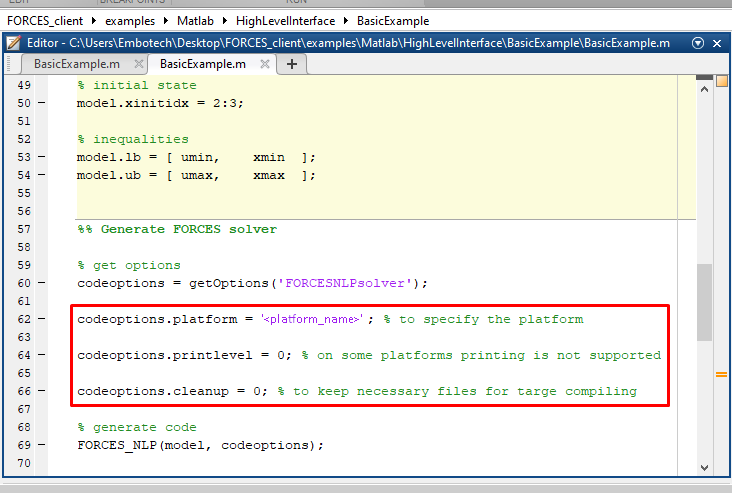Add a new document with plus tab

click(x=292, y=64)
